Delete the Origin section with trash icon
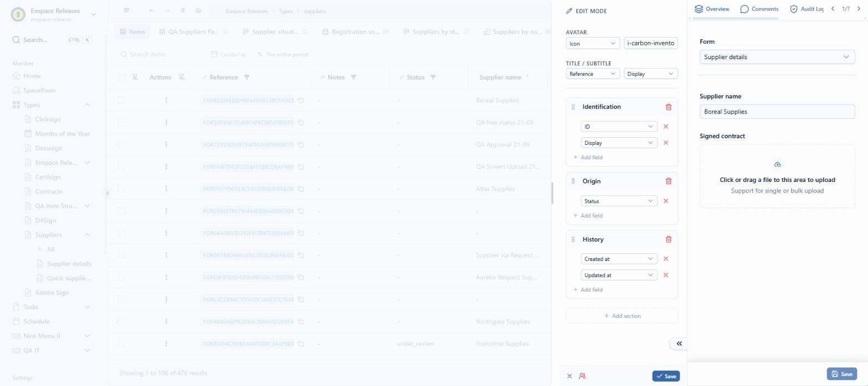The height and width of the screenshot is (386, 868). [668, 181]
